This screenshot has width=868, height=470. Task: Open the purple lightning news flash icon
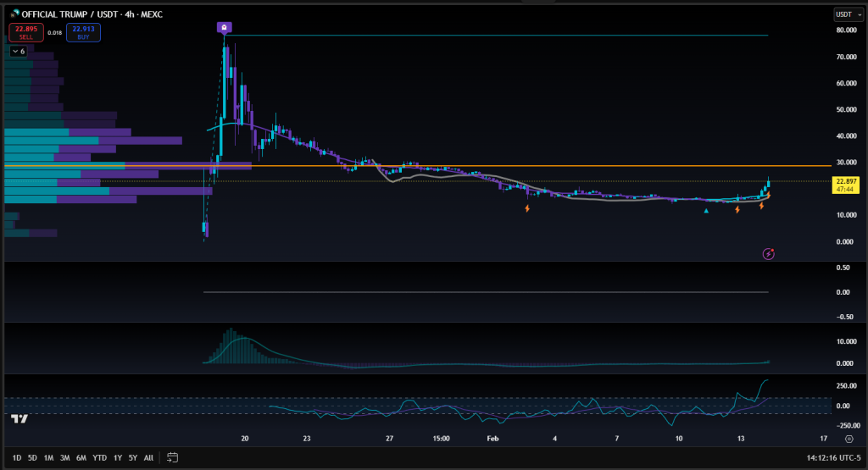coord(768,254)
